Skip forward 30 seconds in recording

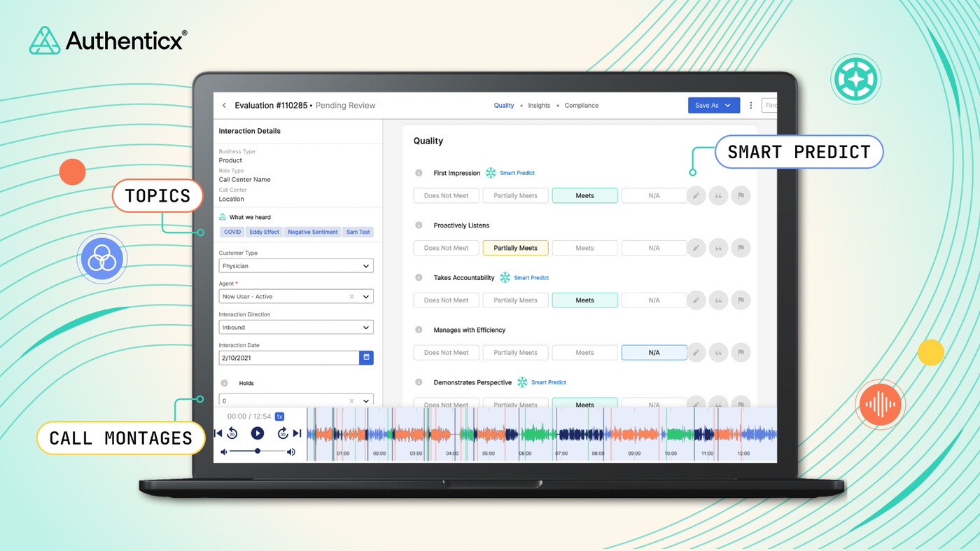[283, 433]
